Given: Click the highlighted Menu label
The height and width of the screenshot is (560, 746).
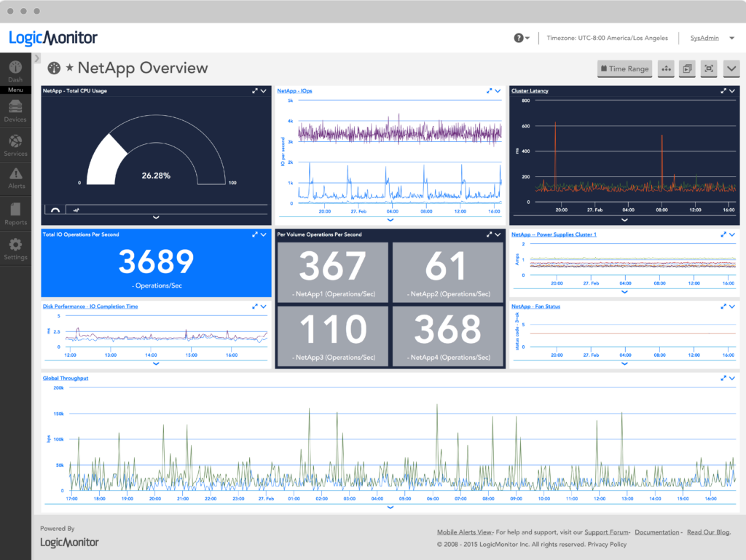Looking at the screenshot, I should (x=15, y=89).
